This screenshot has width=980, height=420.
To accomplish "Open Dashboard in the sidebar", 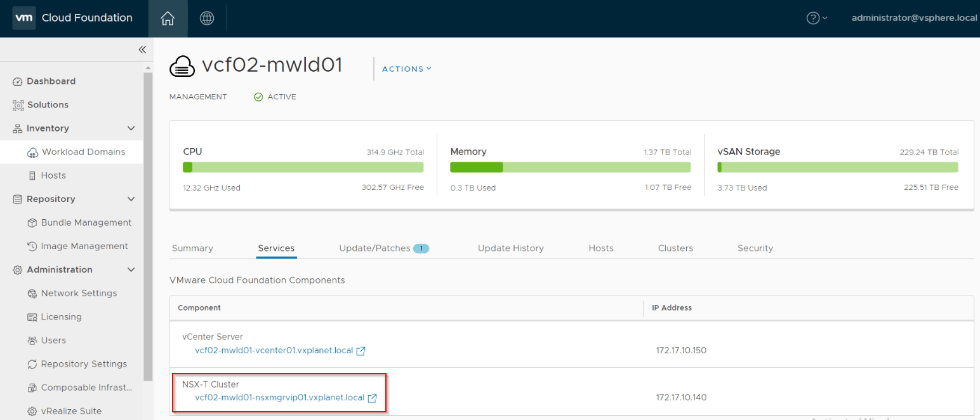I will coord(51,81).
